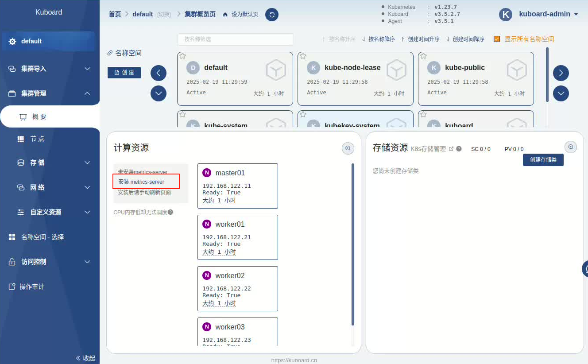The image size is (588, 364).
Task: Star the kube-system namespace card
Action: (182, 115)
